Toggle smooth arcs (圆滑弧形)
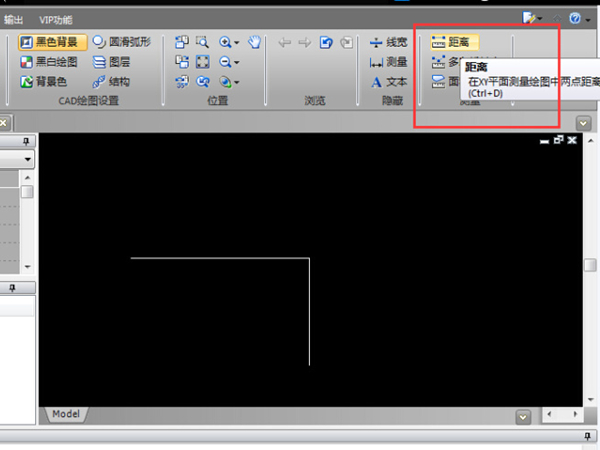 click(x=122, y=42)
